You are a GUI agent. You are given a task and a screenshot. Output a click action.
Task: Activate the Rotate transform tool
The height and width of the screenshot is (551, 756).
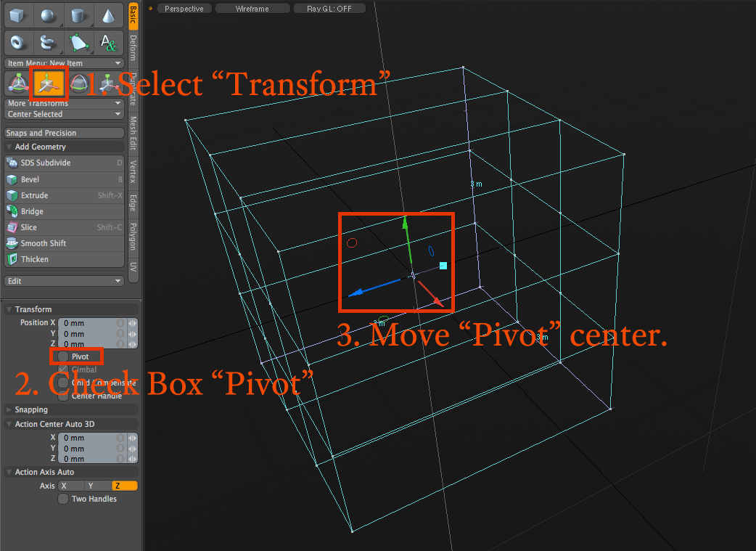79,83
